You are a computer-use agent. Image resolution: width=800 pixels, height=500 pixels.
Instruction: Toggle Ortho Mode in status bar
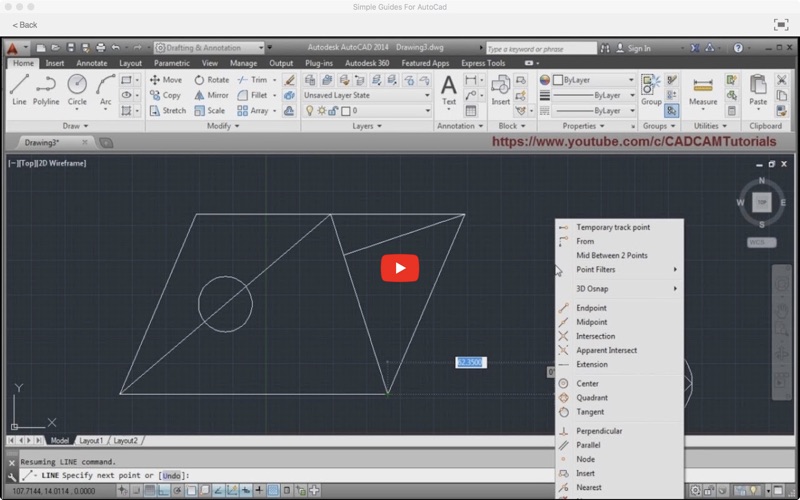coord(164,491)
